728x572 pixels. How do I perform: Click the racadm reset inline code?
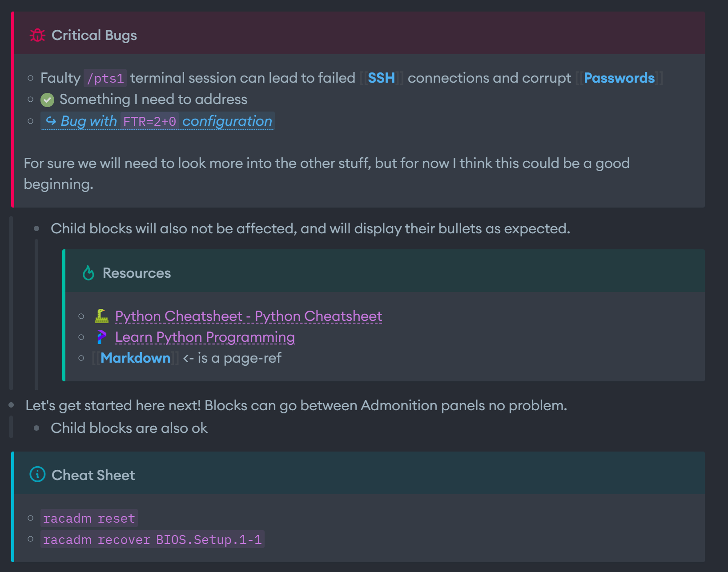(89, 518)
